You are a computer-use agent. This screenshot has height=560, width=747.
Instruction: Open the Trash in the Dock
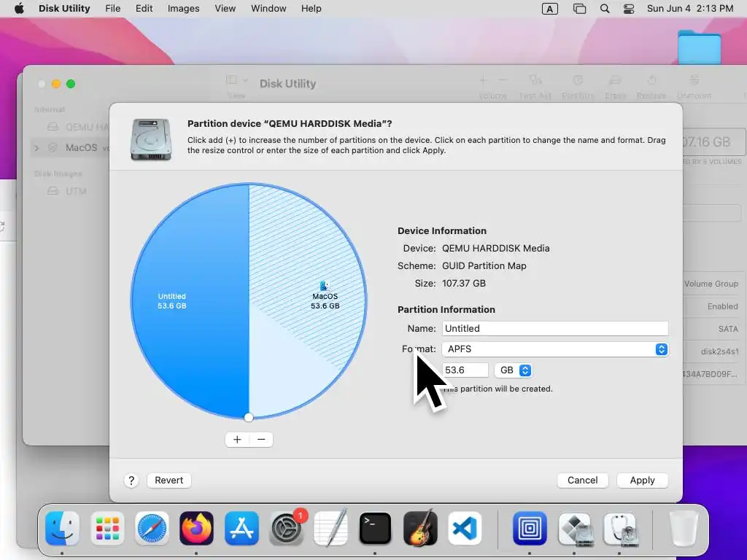pos(684,528)
